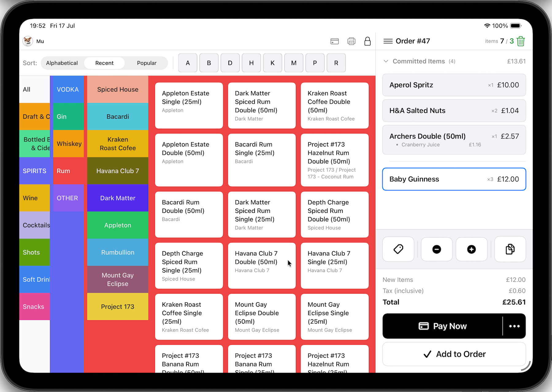Click the Mu user avatar
Viewport: 552px width, 392px height.
pos(28,41)
